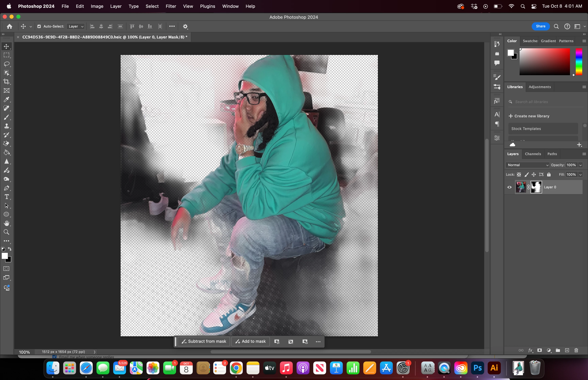Image resolution: width=588 pixels, height=380 pixels.
Task: Open the Auto-Select Layer dropdown
Action: click(x=76, y=26)
